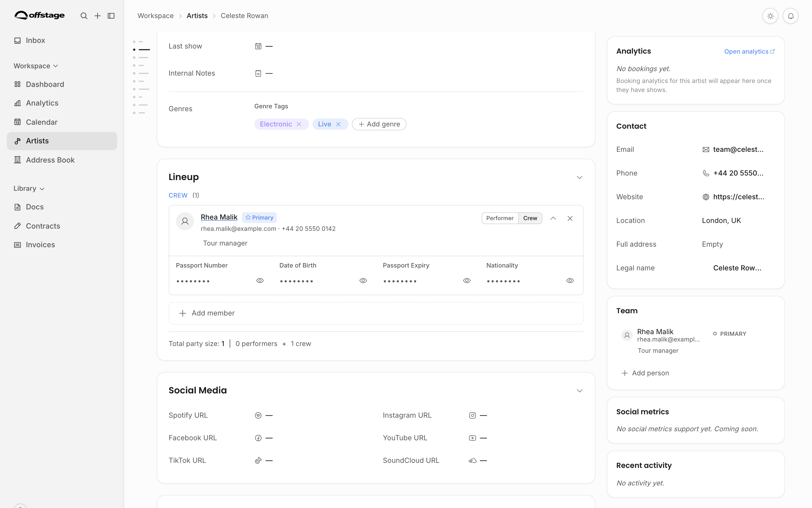Open the Inbox
Image resolution: width=812 pixels, height=508 pixels.
coord(62,40)
